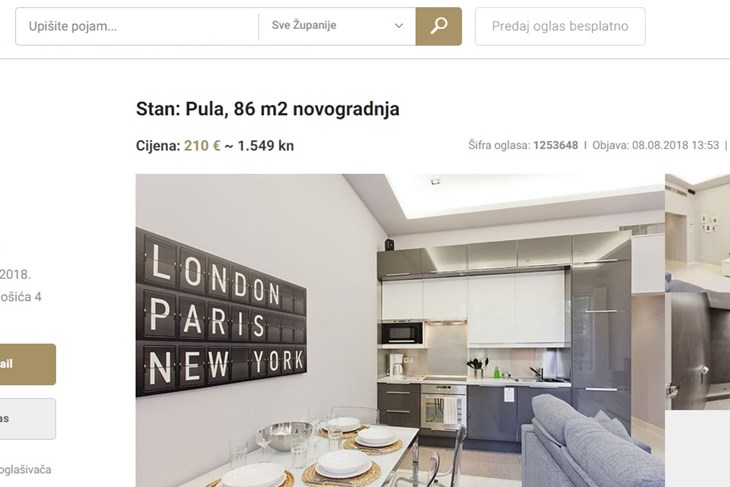
Task: Click the 1.549 kn converted price
Action: click(x=266, y=146)
